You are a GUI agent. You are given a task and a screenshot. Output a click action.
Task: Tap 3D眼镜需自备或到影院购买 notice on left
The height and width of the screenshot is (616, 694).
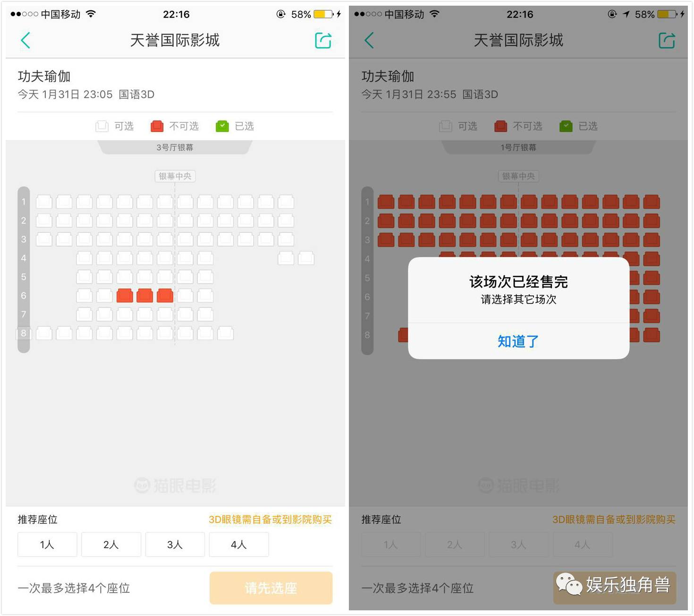click(270, 520)
